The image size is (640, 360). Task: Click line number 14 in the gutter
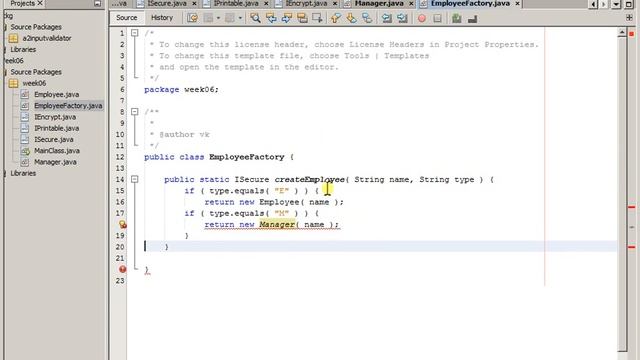[x=120, y=180]
